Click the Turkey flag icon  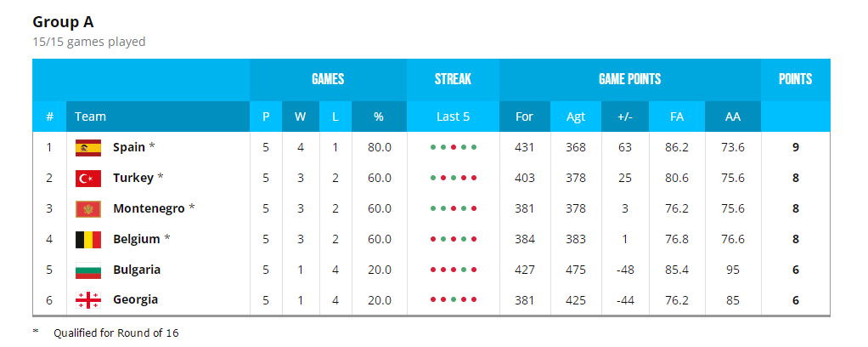88,178
